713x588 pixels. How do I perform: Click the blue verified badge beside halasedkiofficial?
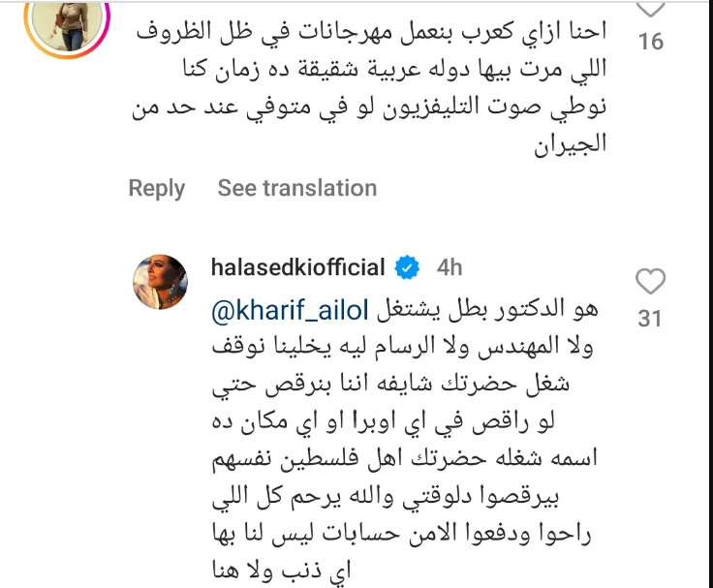click(x=409, y=267)
